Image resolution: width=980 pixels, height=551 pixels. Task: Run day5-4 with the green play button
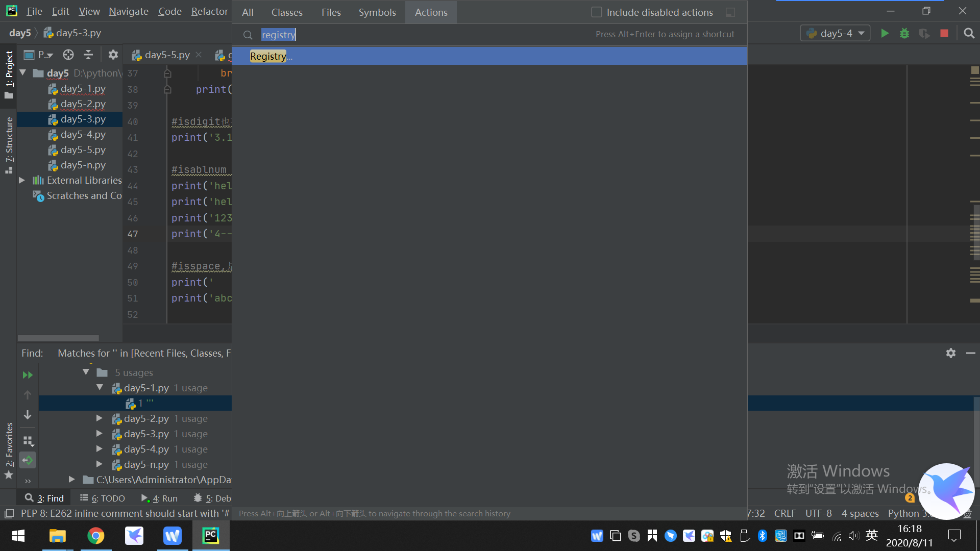pos(885,33)
